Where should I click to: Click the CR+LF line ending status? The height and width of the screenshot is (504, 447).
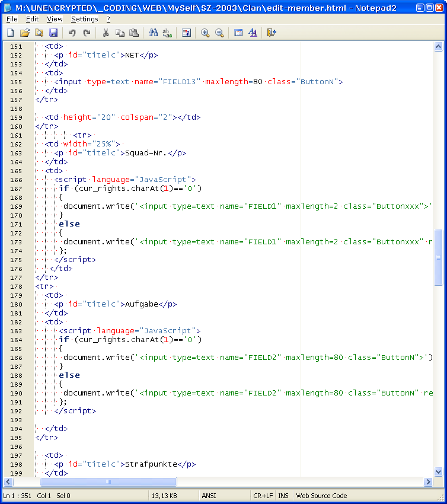tap(263, 496)
